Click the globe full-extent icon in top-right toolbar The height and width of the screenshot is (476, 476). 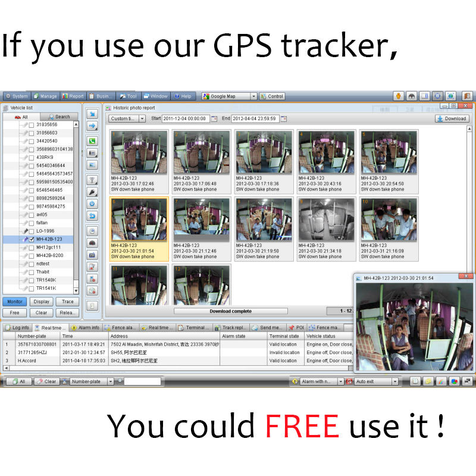451,96
